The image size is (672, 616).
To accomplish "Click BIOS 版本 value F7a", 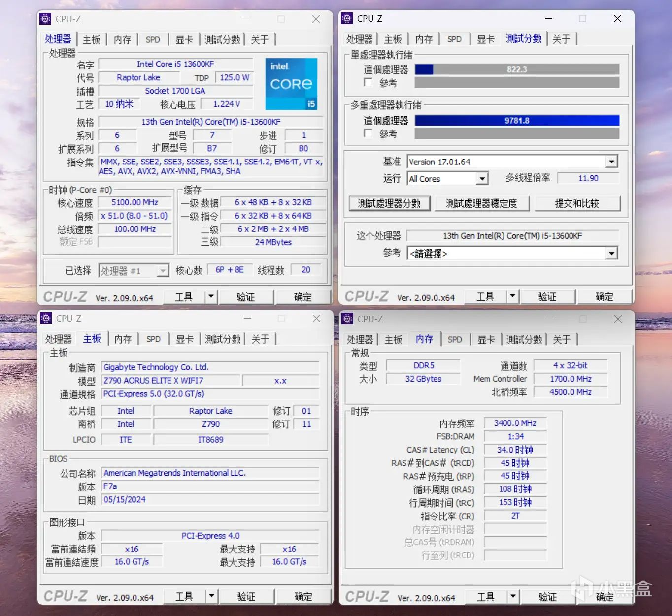I will [x=210, y=486].
